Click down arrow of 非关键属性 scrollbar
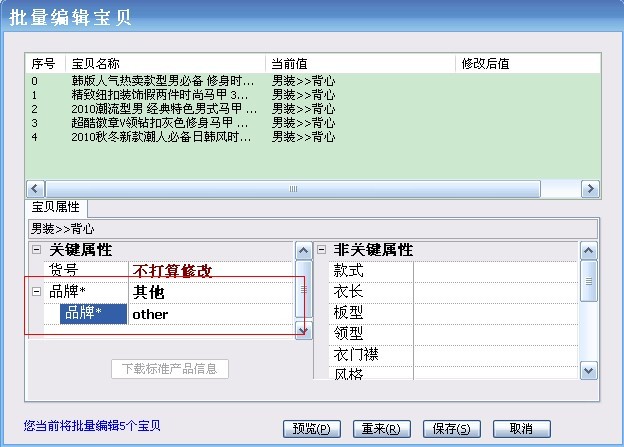 589,370
